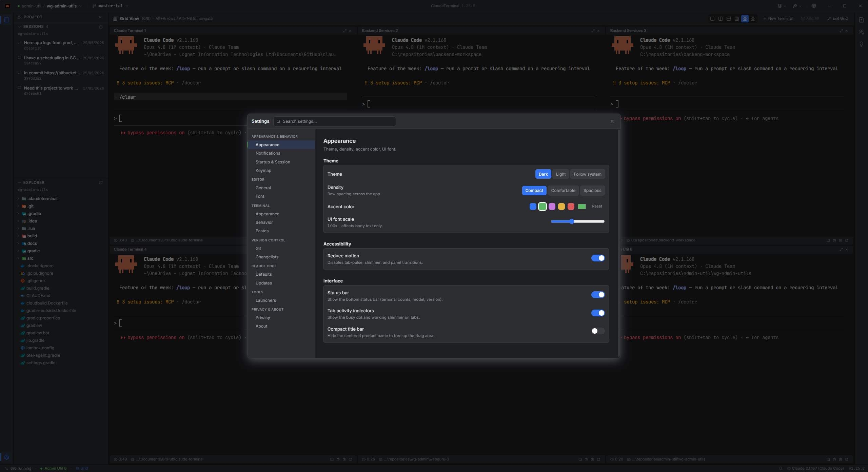Screen dimensions: 868x472
Task: Open the custom accent color picker rectangle
Action: pyautogui.click(x=582, y=206)
